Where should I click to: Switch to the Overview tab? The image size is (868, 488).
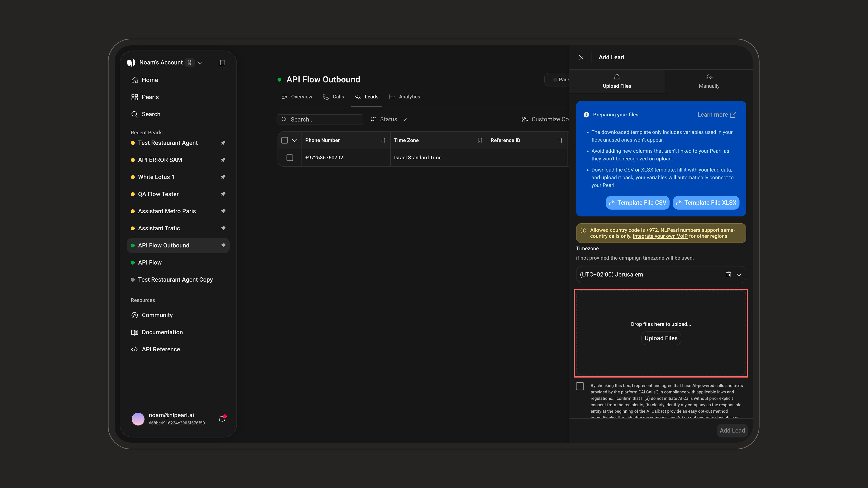(x=297, y=97)
